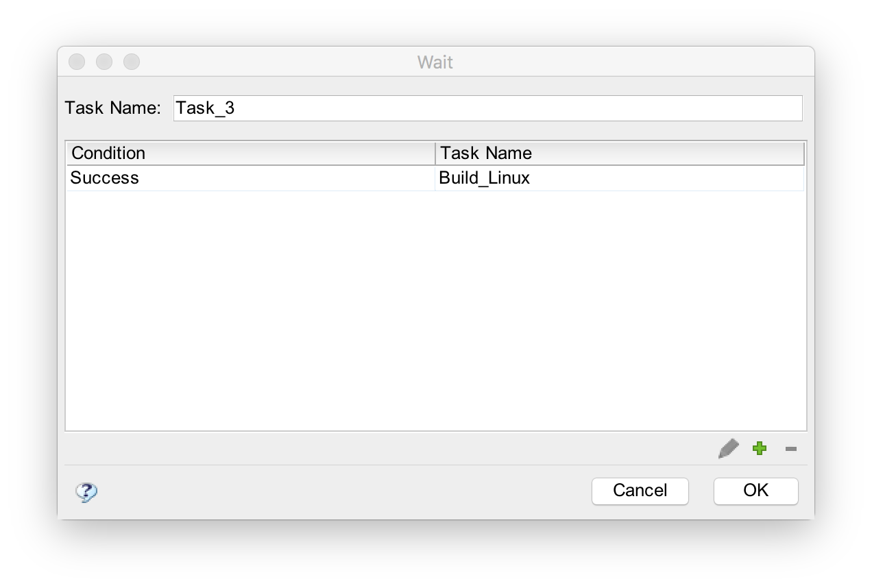The width and height of the screenshot is (872, 588).
Task: Remove condition using the minus icon
Action: (791, 449)
